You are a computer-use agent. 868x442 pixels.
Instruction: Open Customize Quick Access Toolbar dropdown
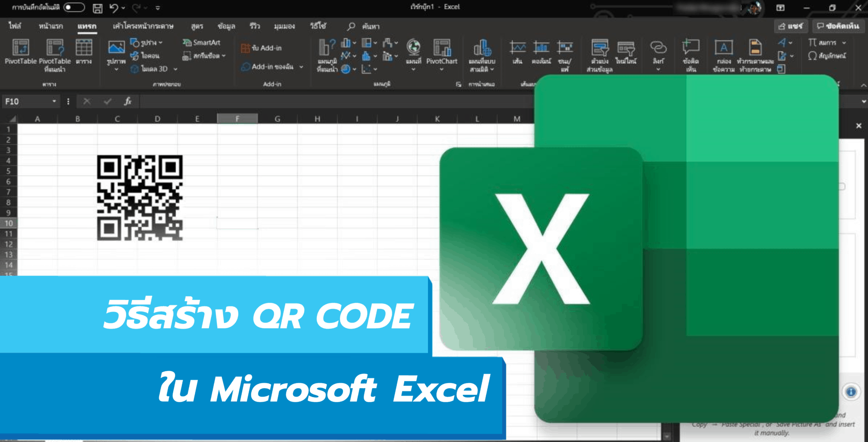tap(158, 8)
